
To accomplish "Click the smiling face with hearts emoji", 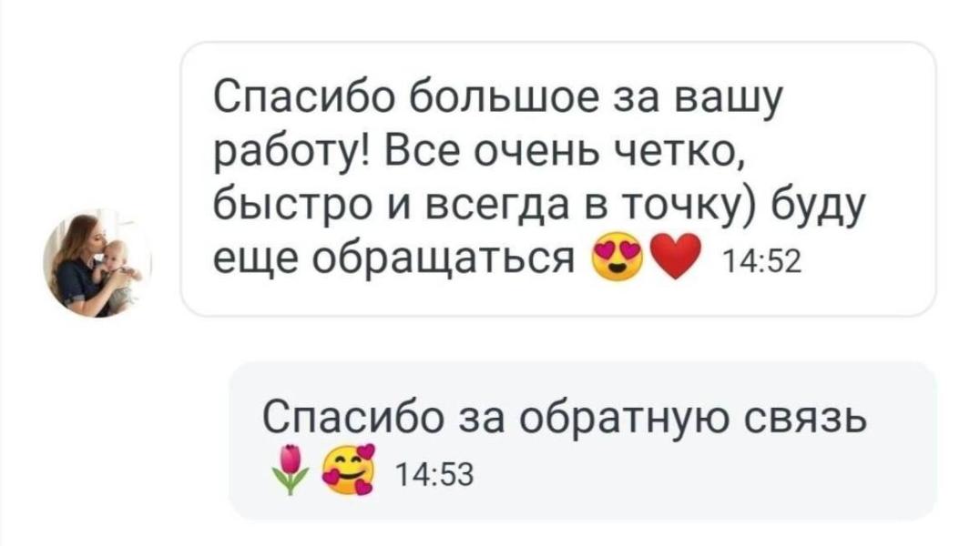I will tap(349, 470).
